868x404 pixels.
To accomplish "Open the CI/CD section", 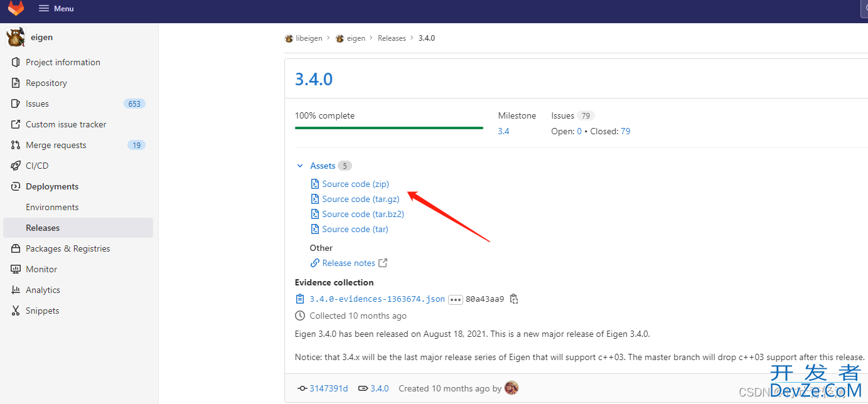I will pyautogui.click(x=37, y=166).
